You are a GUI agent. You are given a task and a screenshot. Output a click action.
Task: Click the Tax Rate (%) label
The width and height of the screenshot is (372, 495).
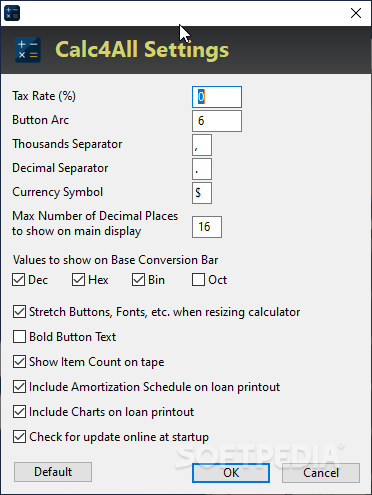[44, 96]
